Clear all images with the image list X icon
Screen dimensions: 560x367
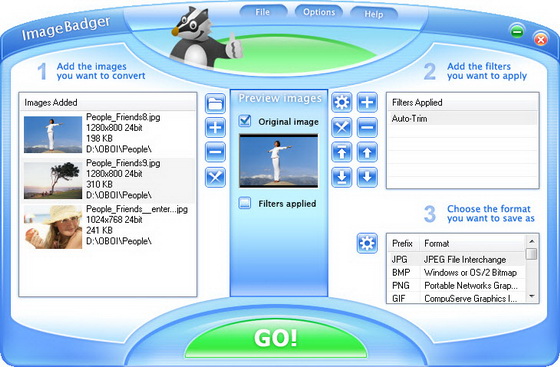coord(215,177)
